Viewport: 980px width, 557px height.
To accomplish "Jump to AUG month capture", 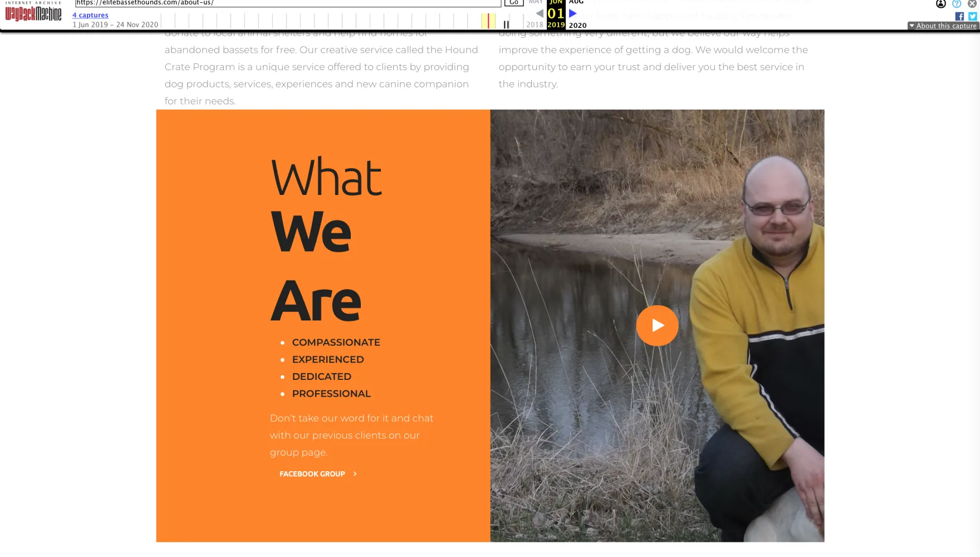I will point(576,2).
